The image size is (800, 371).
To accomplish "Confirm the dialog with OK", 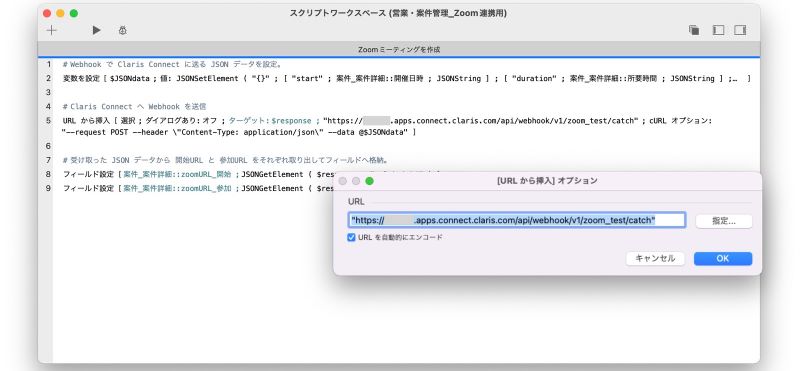I will [x=722, y=258].
